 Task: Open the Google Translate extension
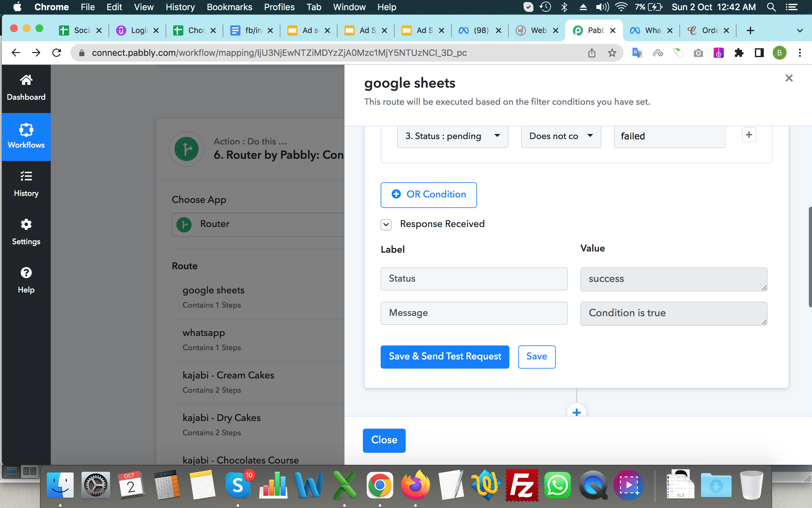[x=637, y=53]
